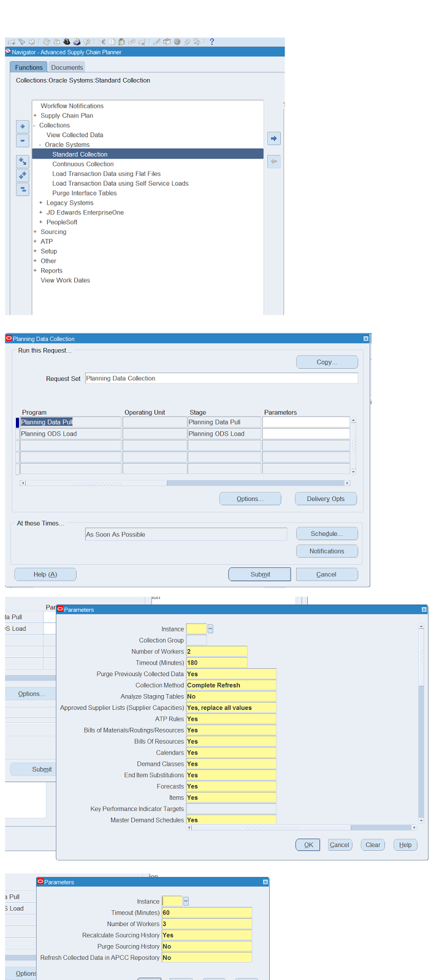Click the Zoom toolbar icon
Screen dimensions: 442x980
pyautogui.click(x=167, y=42)
